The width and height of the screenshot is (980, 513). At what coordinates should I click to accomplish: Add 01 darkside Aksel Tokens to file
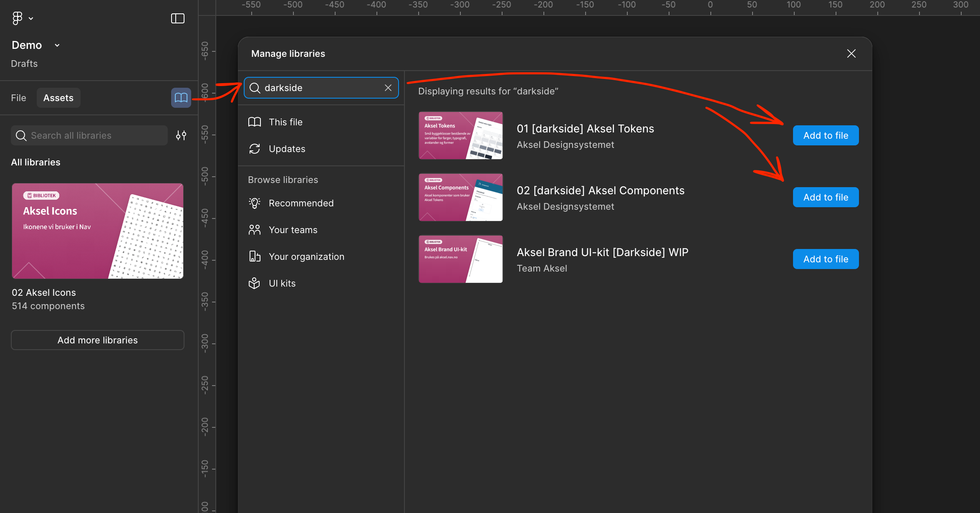click(825, 135)
